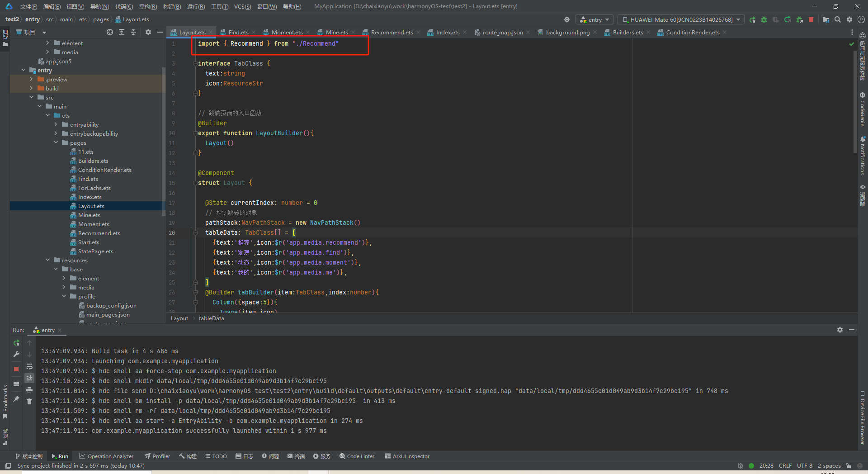868x474 pixels.
Task: Toggle the Notifications side panel
Action: 863,155
